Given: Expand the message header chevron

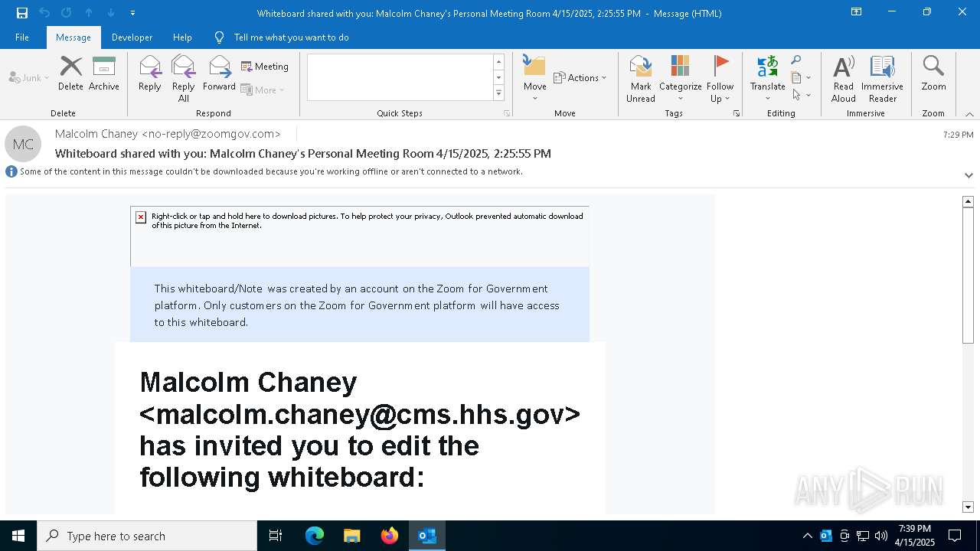Looking at the screenshot, I should click(x=969, y=175).
